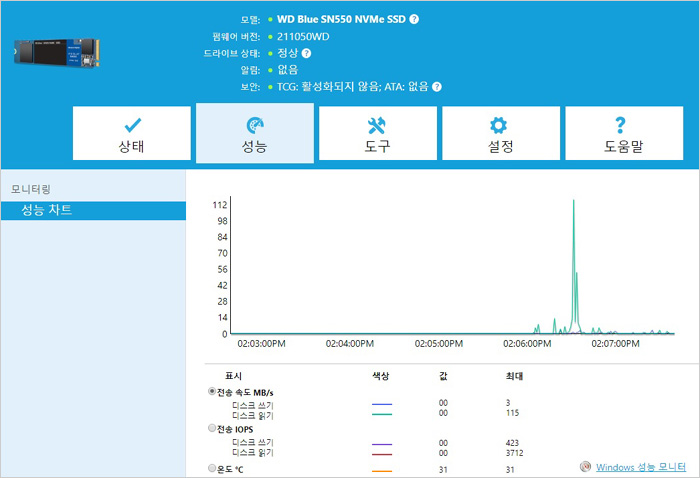Click the max IOPS read value 3712
Screen dimensions: 700x478
(514, 453)
